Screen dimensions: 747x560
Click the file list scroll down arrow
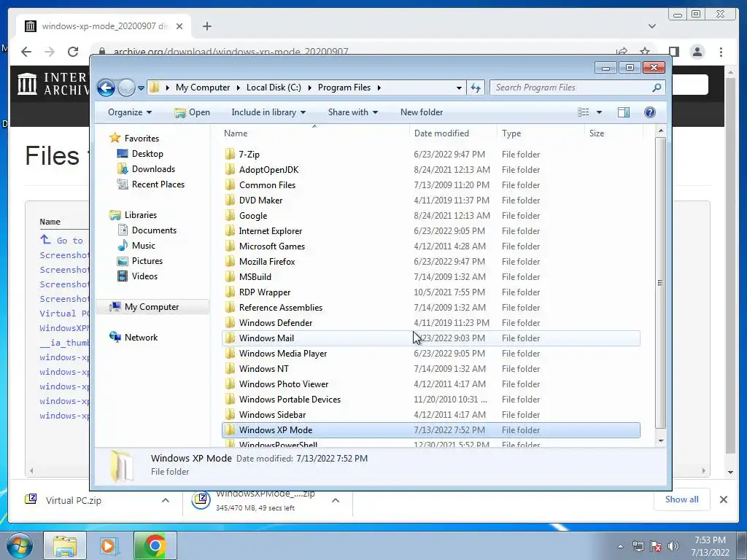point(660,441)
